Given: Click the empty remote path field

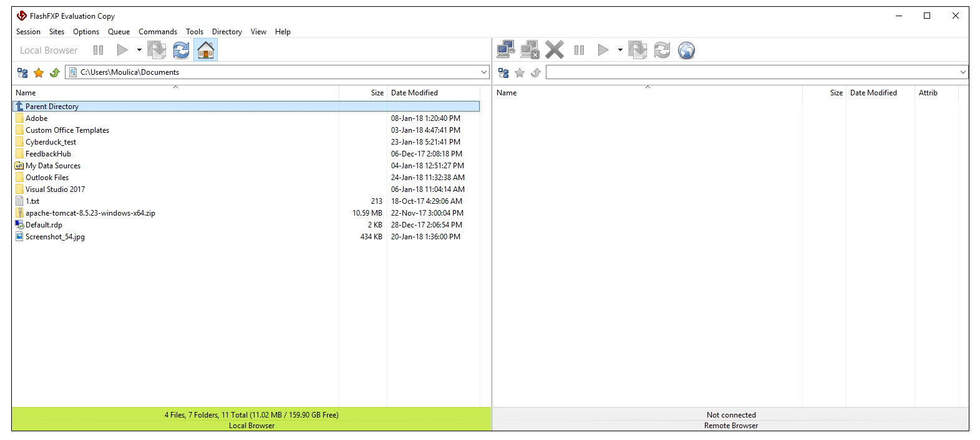Looking at the screenshot, I should 757,72.
